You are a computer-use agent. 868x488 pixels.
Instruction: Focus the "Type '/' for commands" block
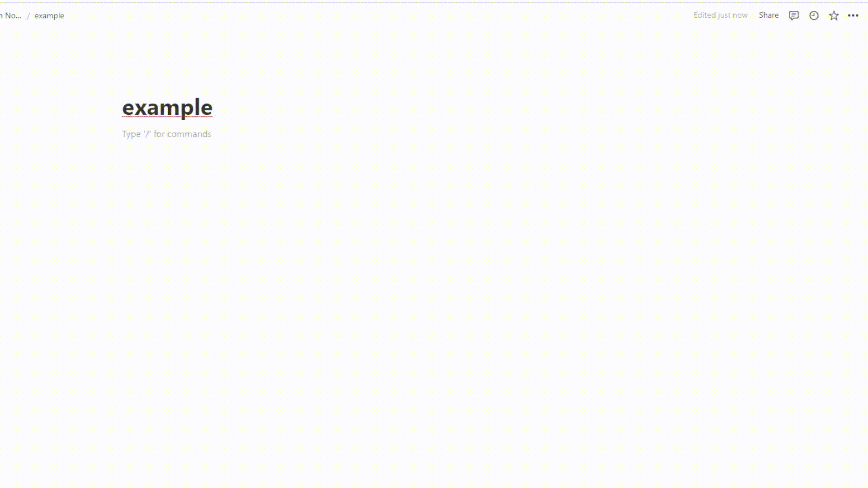[167, 134]
